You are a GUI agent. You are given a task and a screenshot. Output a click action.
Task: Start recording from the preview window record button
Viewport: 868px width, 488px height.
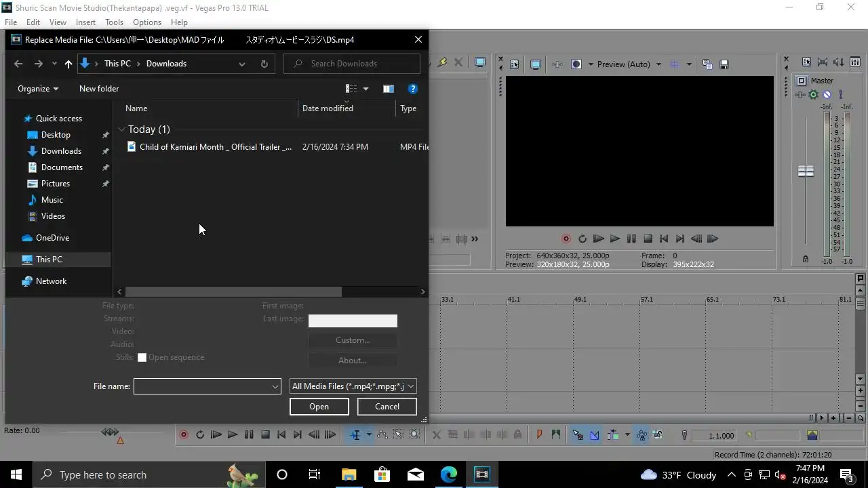(x=566, y=239)
